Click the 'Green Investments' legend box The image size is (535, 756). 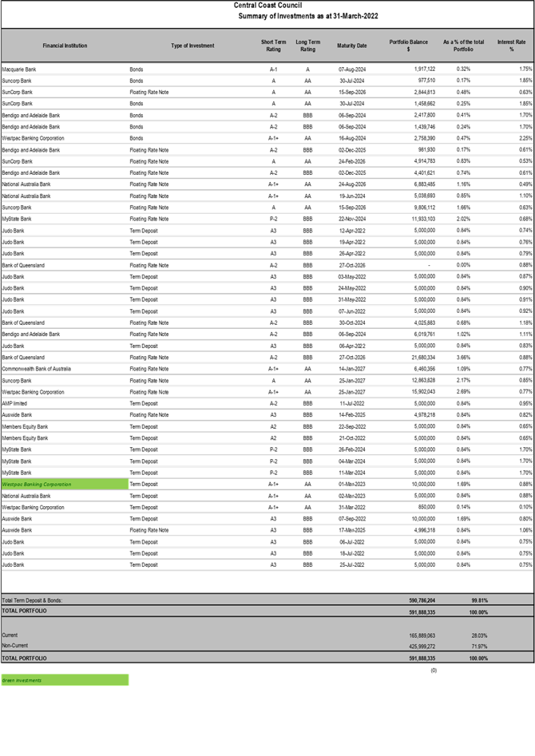(x=65, y=680)
